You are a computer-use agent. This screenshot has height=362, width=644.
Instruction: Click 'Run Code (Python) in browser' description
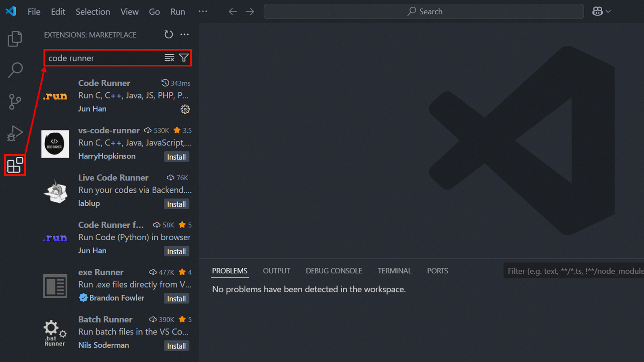[x=134, y=237]
